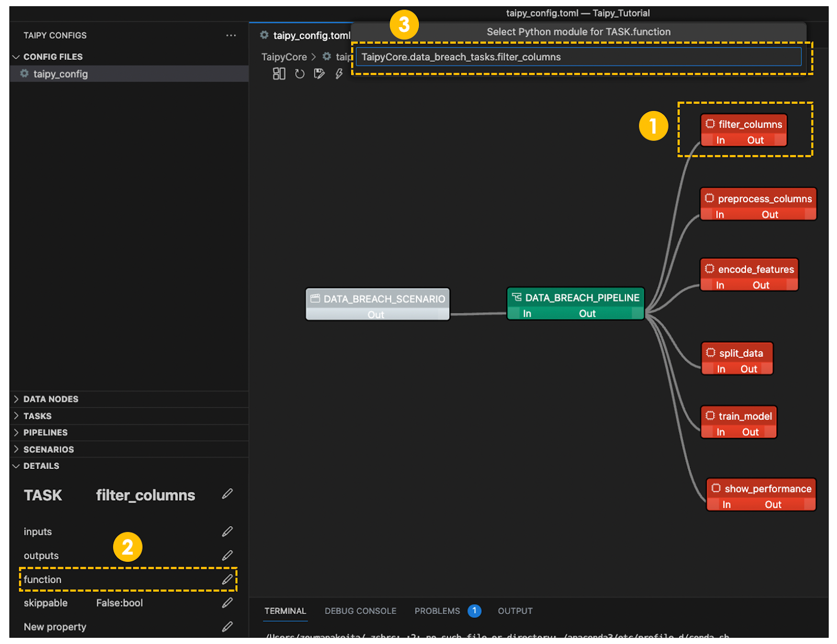Screen dimensions: 837x644
Task: Click the lightning bolt icon in toolbar
Action: point(339,74)
